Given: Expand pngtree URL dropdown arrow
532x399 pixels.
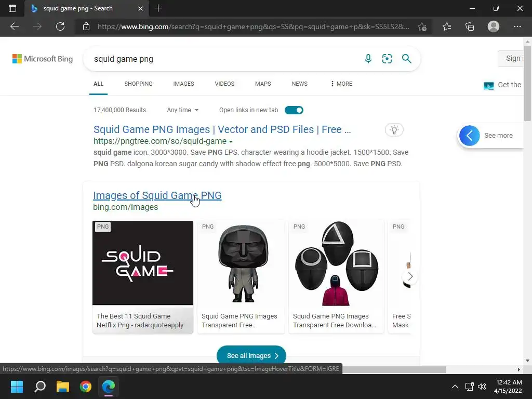Looking at the screenshot, I should 231,141.
